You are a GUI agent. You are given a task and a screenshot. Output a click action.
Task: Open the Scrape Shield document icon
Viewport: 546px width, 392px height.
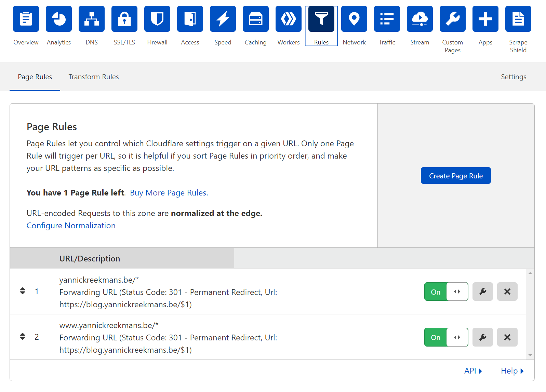518,19
